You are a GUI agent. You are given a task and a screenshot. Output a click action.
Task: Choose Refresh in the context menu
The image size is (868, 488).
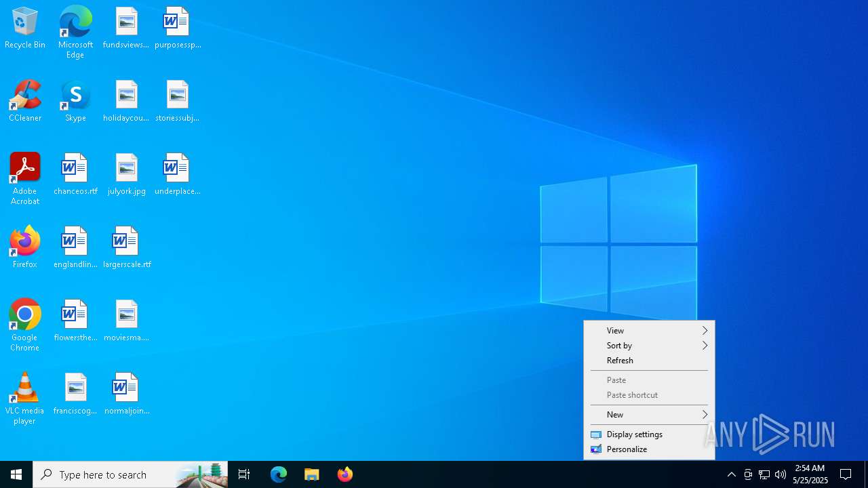649,361
